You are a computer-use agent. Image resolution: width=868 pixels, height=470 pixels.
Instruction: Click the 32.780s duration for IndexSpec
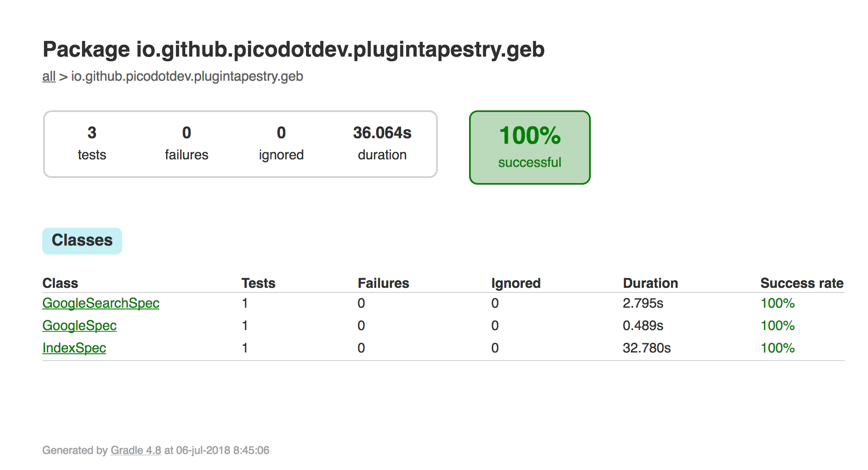647,348
